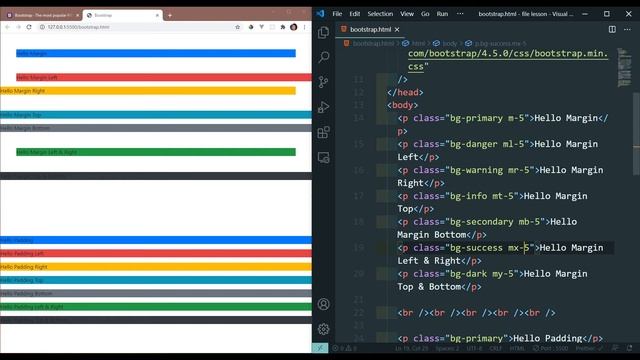Viewport: 640px width, 360px height.
Task: Click the split editor right icon
Action: (x=612, y=29)
